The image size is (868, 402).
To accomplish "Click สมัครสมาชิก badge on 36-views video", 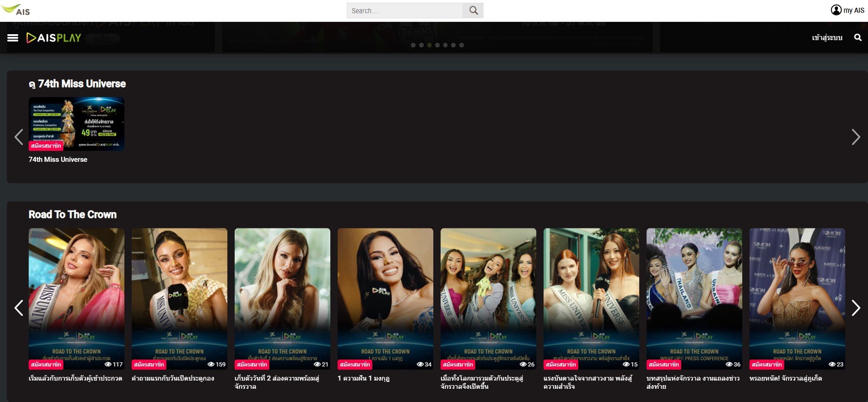I will [x=664, y=365].
